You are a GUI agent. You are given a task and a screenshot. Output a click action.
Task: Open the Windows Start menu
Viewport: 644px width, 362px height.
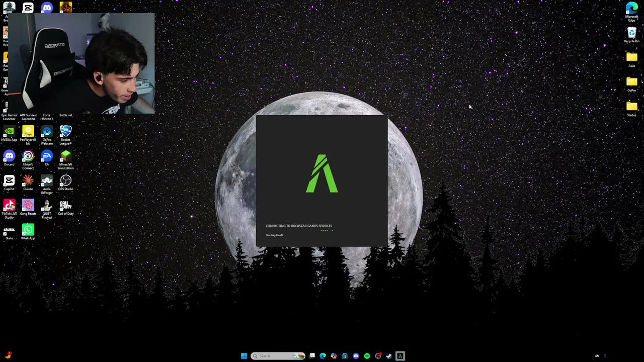point(244,356)
